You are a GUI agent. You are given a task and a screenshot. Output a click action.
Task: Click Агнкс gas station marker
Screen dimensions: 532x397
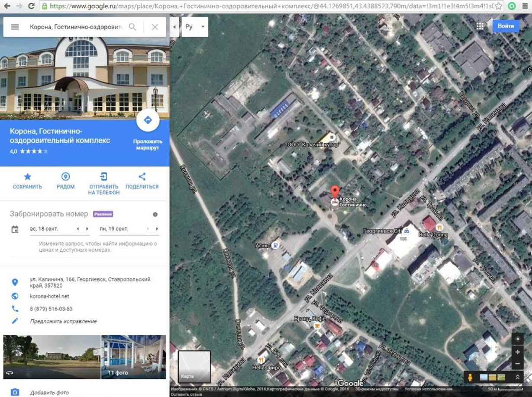[275, 245]
